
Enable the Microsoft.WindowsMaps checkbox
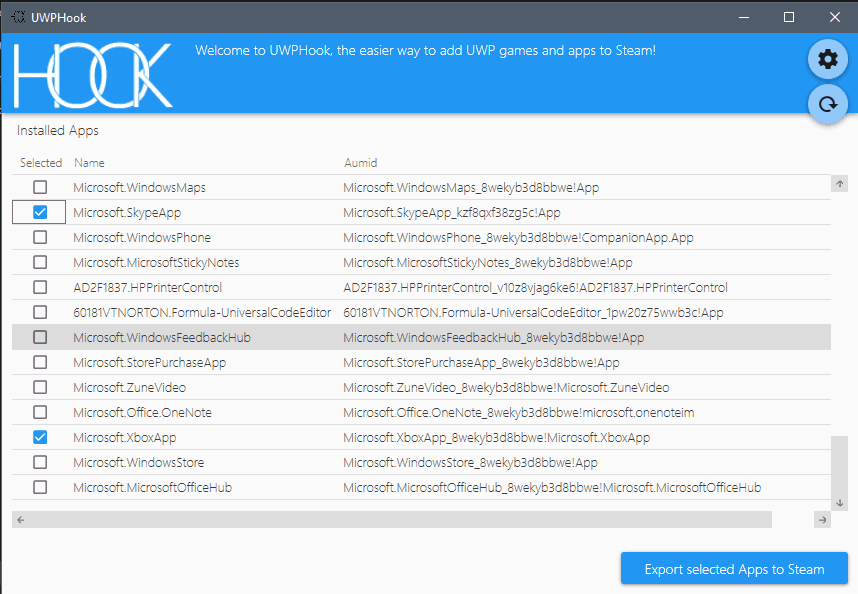point(40,187)
